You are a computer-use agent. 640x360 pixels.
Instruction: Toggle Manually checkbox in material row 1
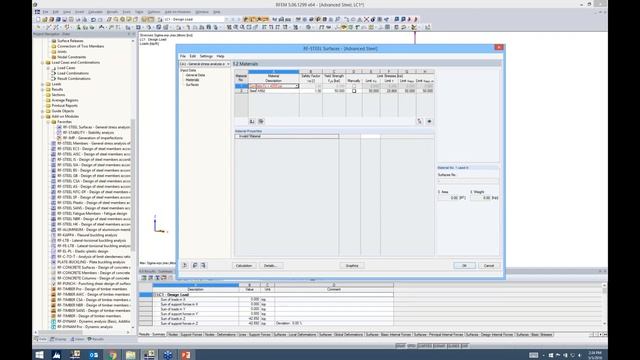pos(354,86)
